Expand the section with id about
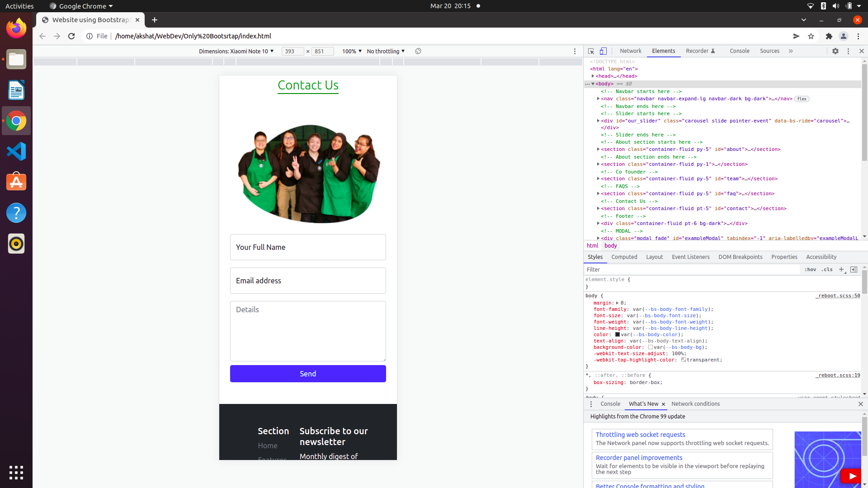Viewport: 868px width, 488px height. 598,149
